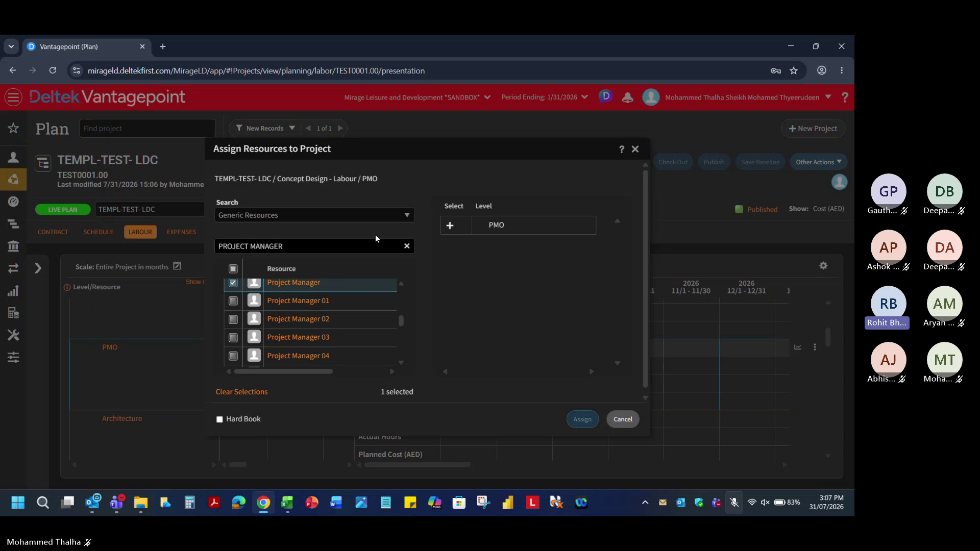Open Excel from the taskbar
Viewport: 980px width, 551px height.
(287, 503)
